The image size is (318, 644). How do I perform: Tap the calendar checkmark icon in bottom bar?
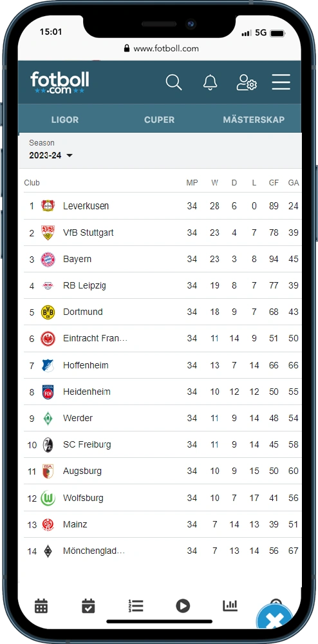[x=88, y=606]
